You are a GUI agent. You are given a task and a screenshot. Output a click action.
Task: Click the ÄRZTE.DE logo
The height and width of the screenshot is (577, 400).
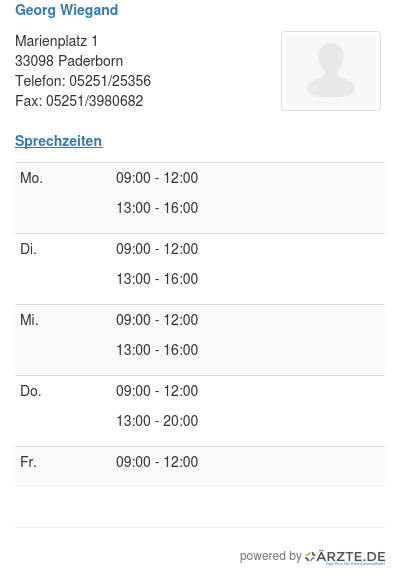click(345, 557)
